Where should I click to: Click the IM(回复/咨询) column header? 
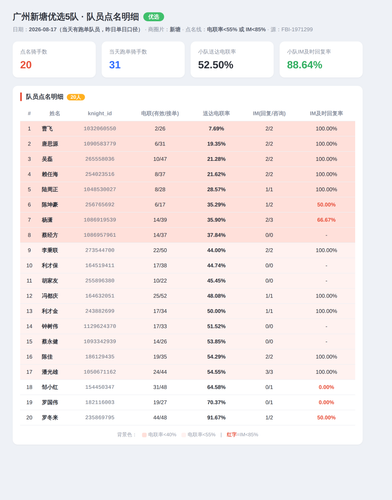269,113
